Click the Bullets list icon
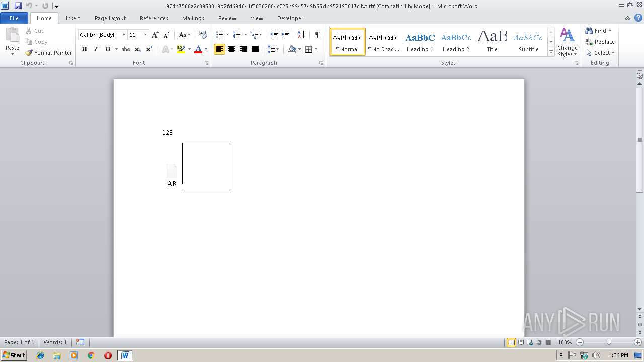Viewport: 644px width, 362px height. pyautogui.click(x=220, y=35)
